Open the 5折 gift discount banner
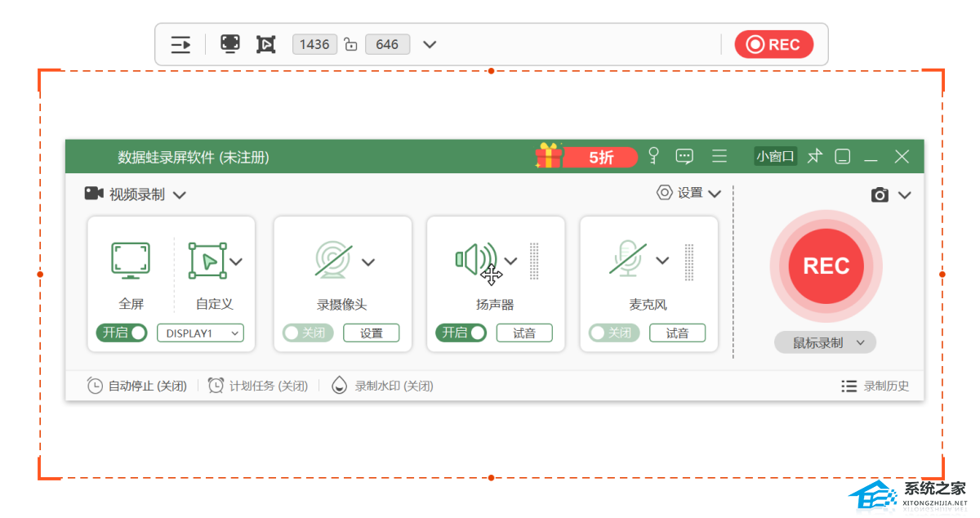 pyautogui.click(x=586, y=157)
